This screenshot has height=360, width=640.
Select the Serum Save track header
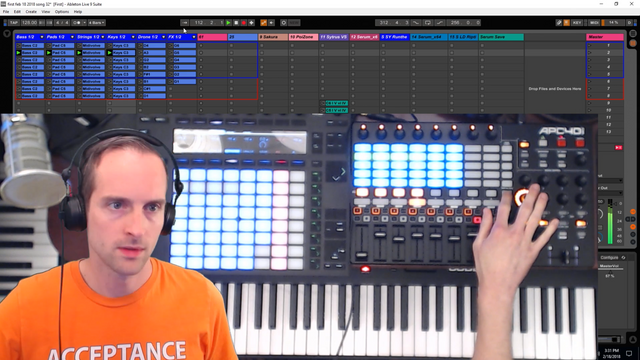(x=501, y=37)
